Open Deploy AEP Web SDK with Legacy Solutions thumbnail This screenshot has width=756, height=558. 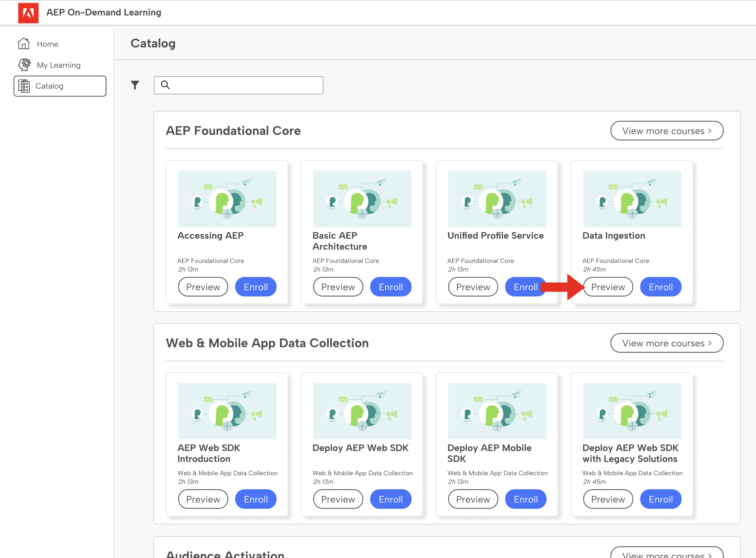[632, 411]
